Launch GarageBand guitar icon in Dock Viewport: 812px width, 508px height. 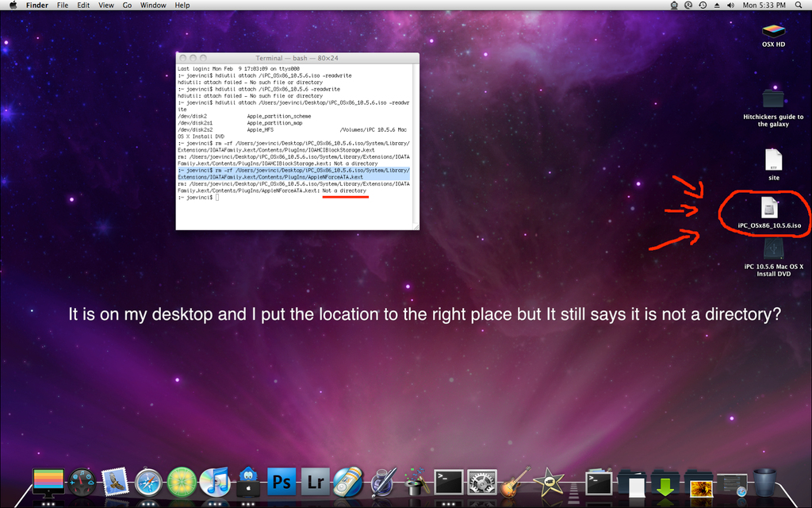(515, 482)
